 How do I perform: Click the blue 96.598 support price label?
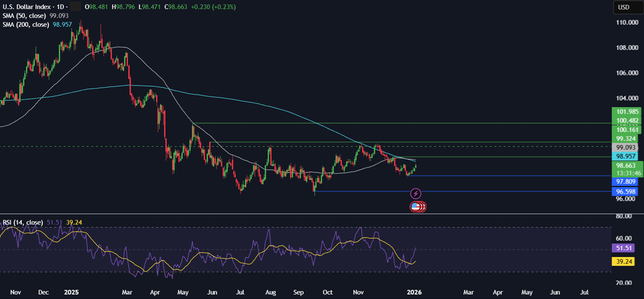pyautogui.click(x=625, y=192)
